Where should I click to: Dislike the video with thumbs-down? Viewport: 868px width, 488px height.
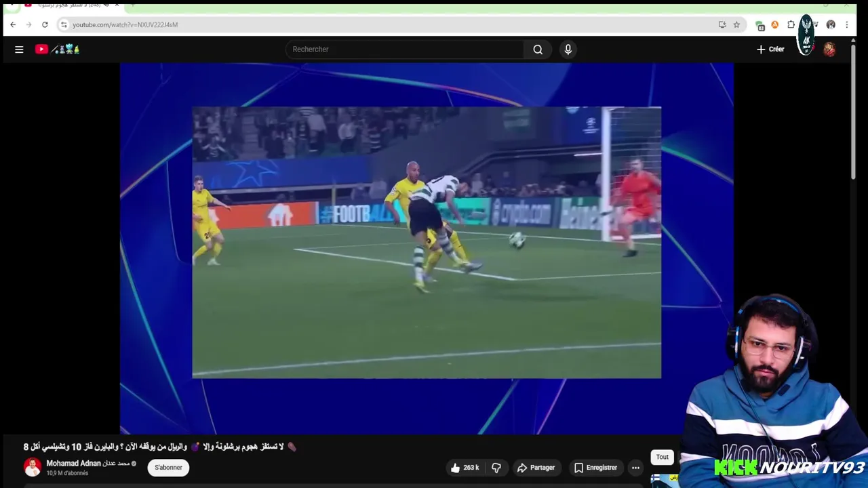(496, 468)
